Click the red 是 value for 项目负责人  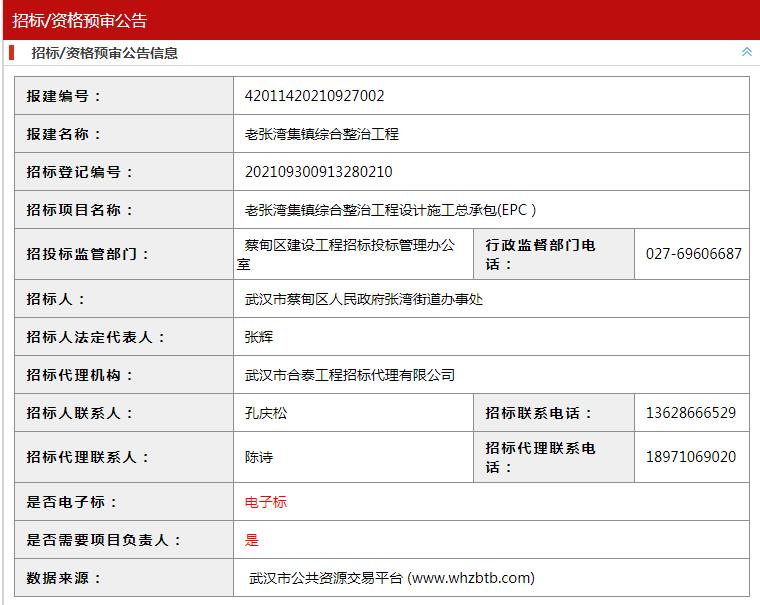[x=252, y=540]
